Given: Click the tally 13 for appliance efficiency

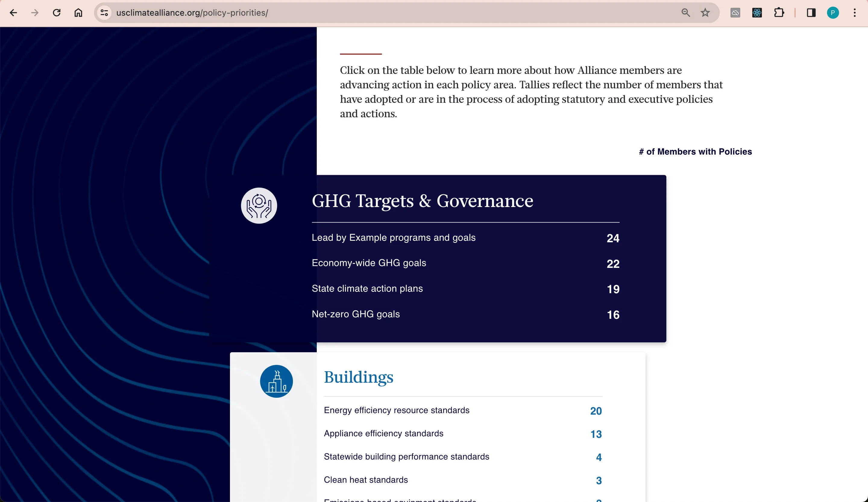Looking at the screenshot, I should coord(596,434).
